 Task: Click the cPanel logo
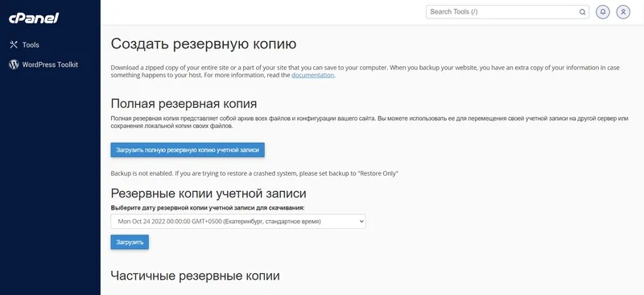pos(34,18)
